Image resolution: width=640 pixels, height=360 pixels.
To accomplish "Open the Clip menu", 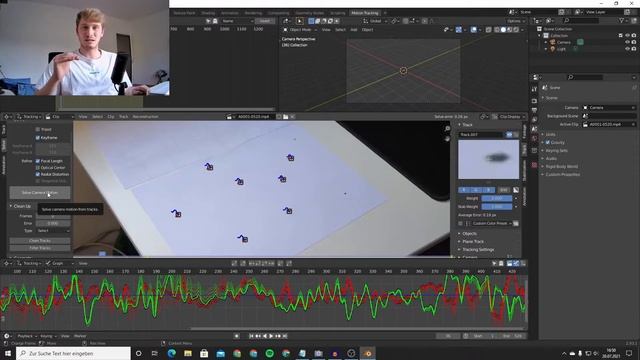I will pos(111,117).
